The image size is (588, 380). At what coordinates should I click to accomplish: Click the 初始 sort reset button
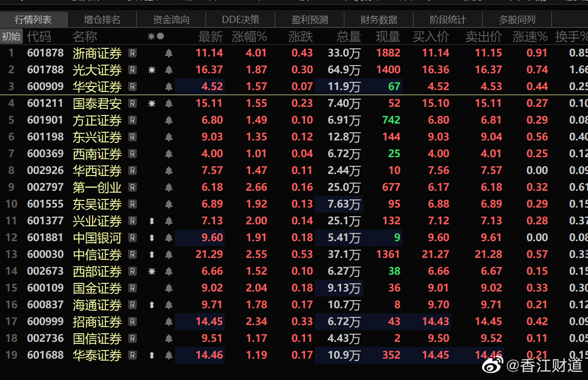point(11,37)
